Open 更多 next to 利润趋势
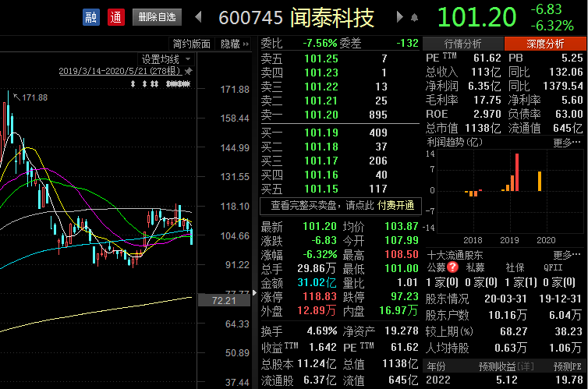 click(x=567, y=143)
